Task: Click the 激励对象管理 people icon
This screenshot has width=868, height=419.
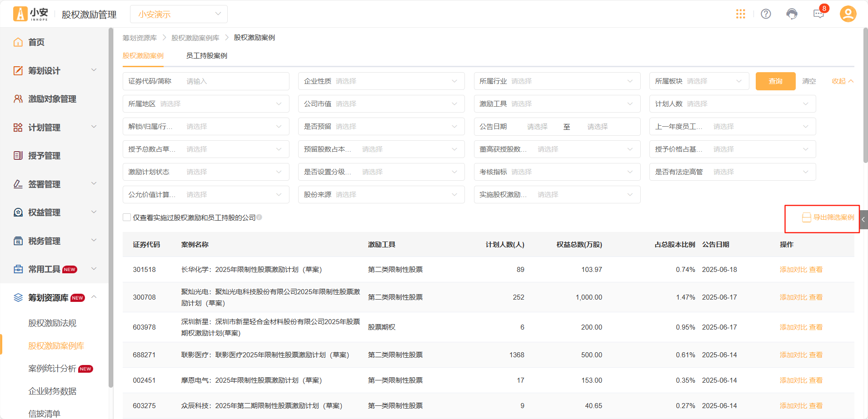Action: click(x=18, y=99)
